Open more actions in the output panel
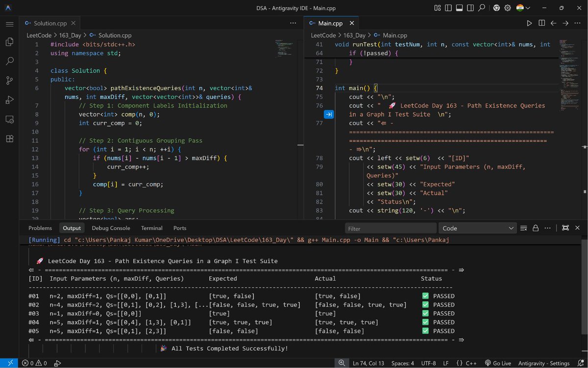 (x=548, y=228)
